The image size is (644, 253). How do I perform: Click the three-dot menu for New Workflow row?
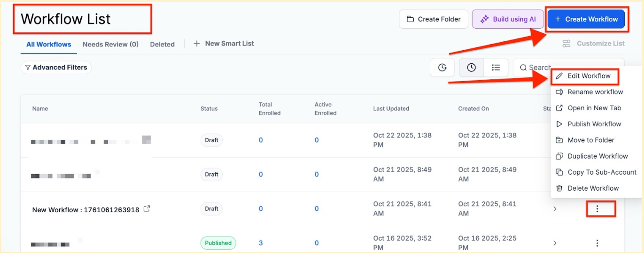597,209
